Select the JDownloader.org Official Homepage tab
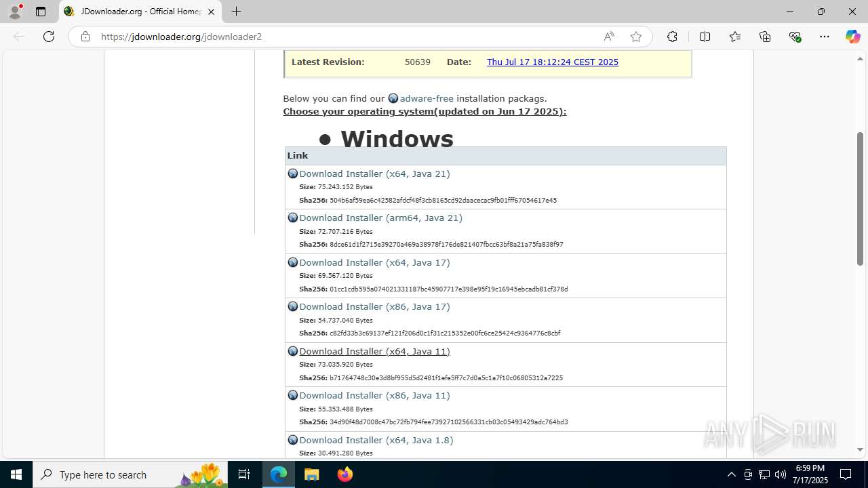Screen dimensions: 868x488 (x=140, y=12)
